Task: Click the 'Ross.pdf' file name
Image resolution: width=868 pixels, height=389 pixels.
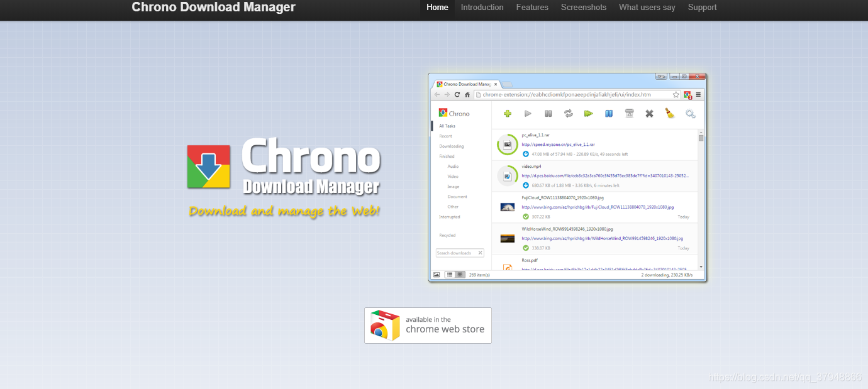Action: click(529, 260)
